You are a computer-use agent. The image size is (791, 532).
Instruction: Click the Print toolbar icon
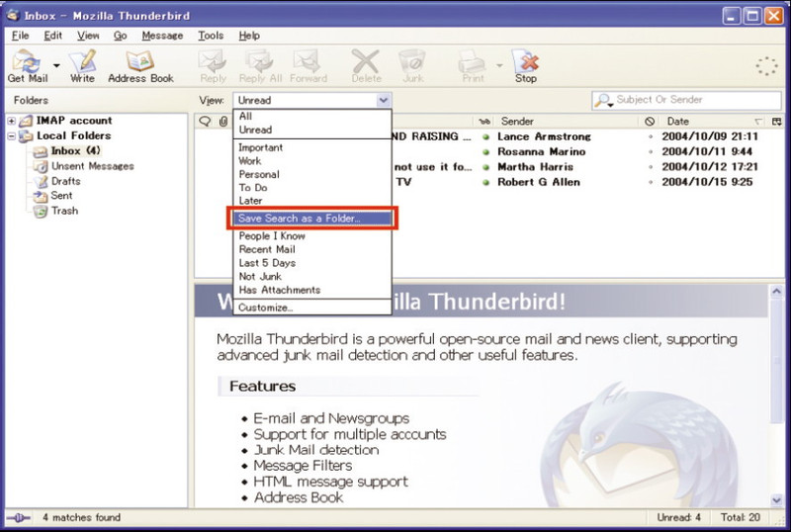pyautogui.click(x=473, y=66)
